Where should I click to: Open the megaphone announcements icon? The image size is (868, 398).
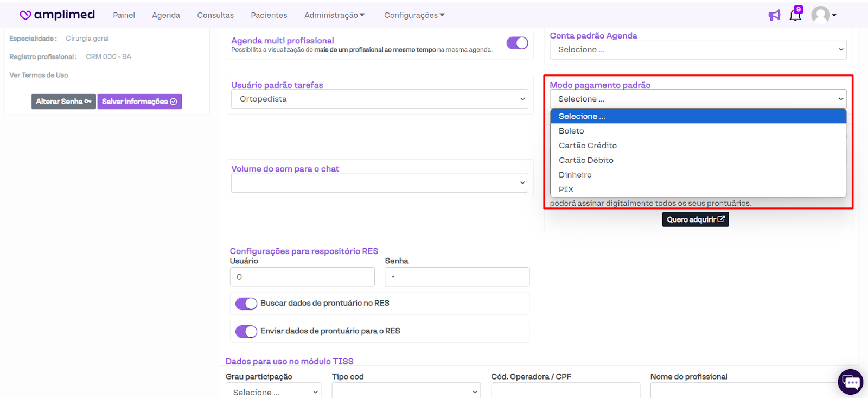tap(774, 15)
